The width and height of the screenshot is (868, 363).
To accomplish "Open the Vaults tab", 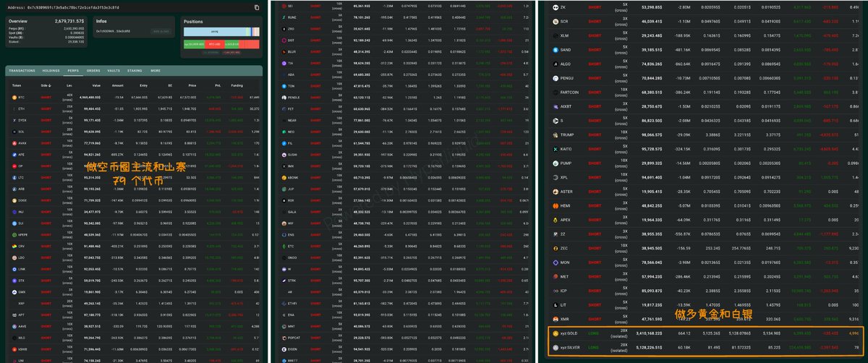I will click(x=114, y=71).
